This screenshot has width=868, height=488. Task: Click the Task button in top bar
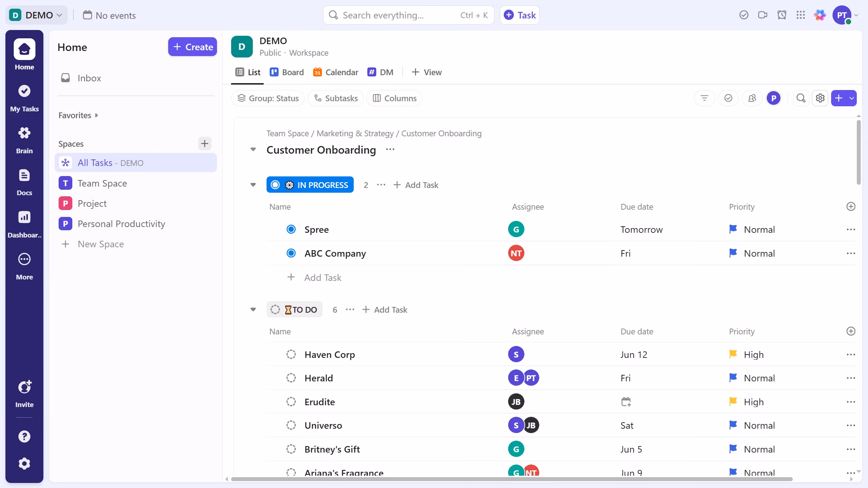(519, 15)
